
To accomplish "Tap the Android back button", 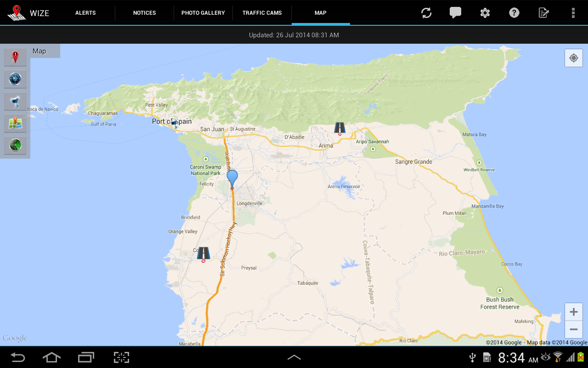I will pyautogui.click(x=18, y=357).
